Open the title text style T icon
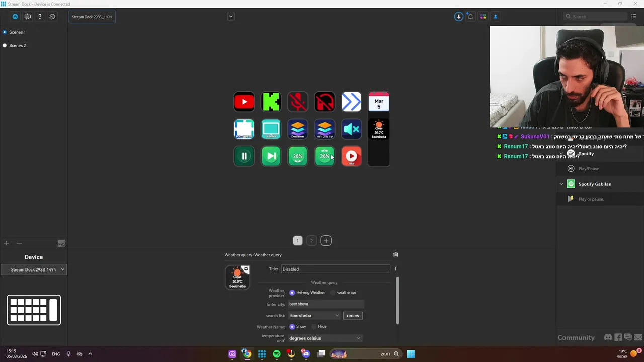644x362 pixels. [x=395, y=269]
